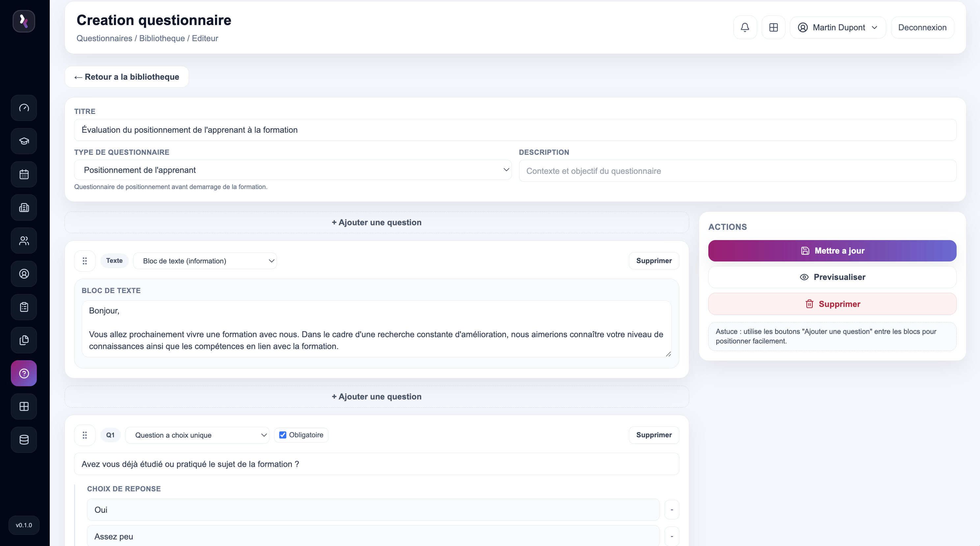
Task: Open the building icon in sidebar
Action: pyautogui.click(x=24, y=207)
